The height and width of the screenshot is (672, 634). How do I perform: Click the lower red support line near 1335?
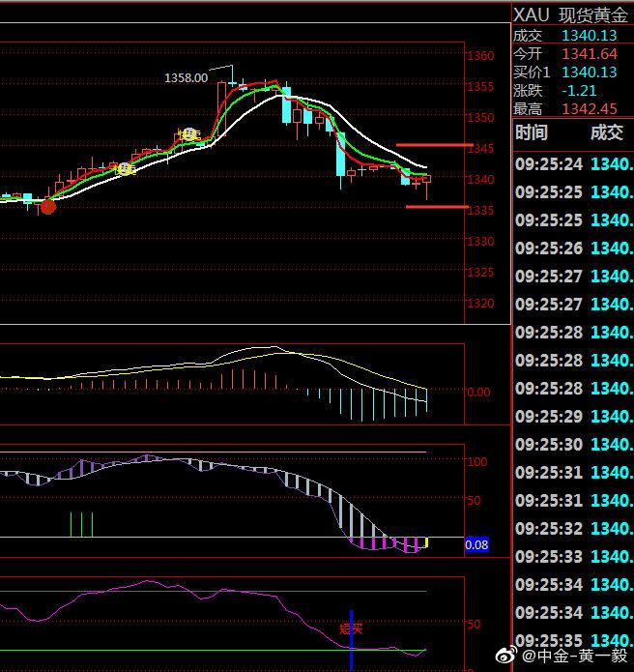tap(437, 206)
